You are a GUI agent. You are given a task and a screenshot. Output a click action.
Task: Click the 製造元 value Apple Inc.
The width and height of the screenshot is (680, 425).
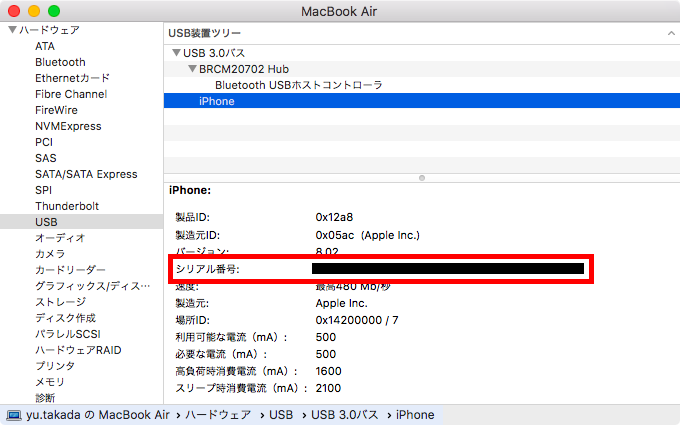tap(341, 303)
